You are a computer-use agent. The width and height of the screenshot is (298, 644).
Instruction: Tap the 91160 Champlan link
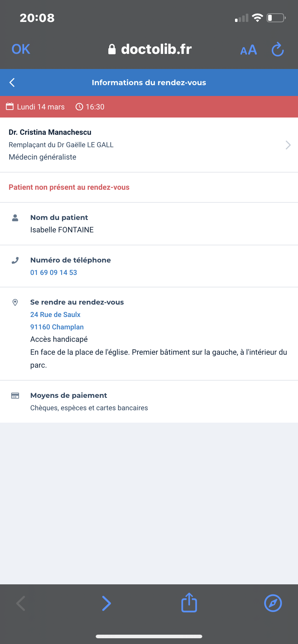coord(57,327)
